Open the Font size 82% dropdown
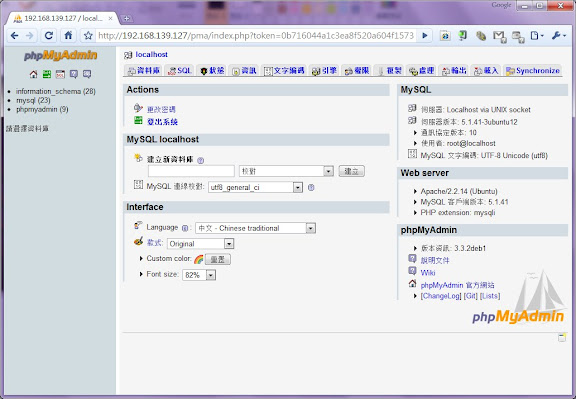Image resolution: width=576 pixels, height=399 pixels. click(199, 275)
